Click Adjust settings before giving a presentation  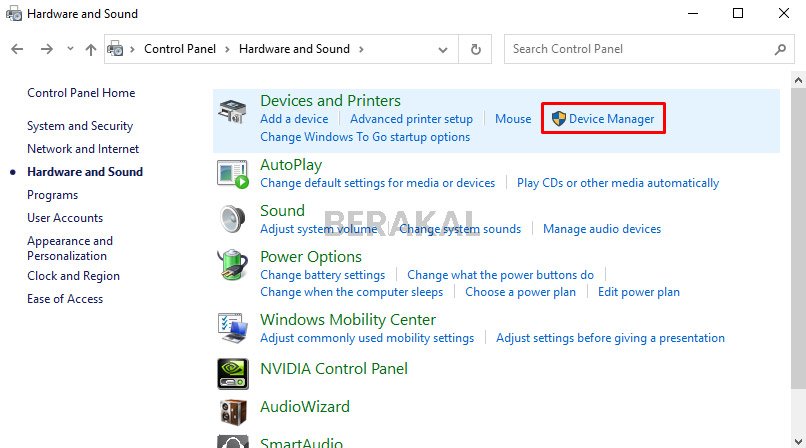pos(610,338)
